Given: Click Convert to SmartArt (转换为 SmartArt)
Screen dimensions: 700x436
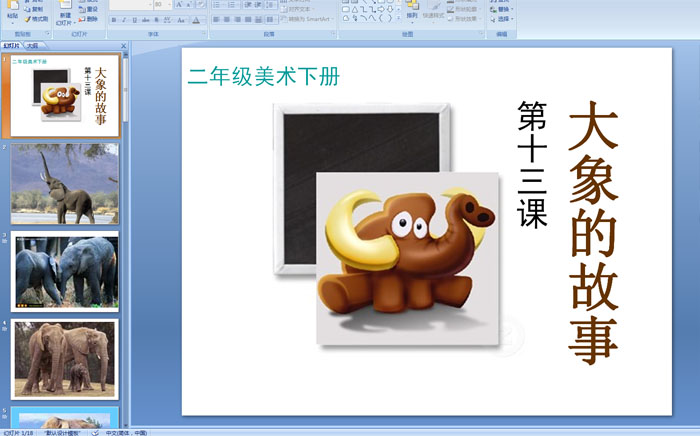Looking at the screenshot, I should pyautogui.click(x=307, y=19).
